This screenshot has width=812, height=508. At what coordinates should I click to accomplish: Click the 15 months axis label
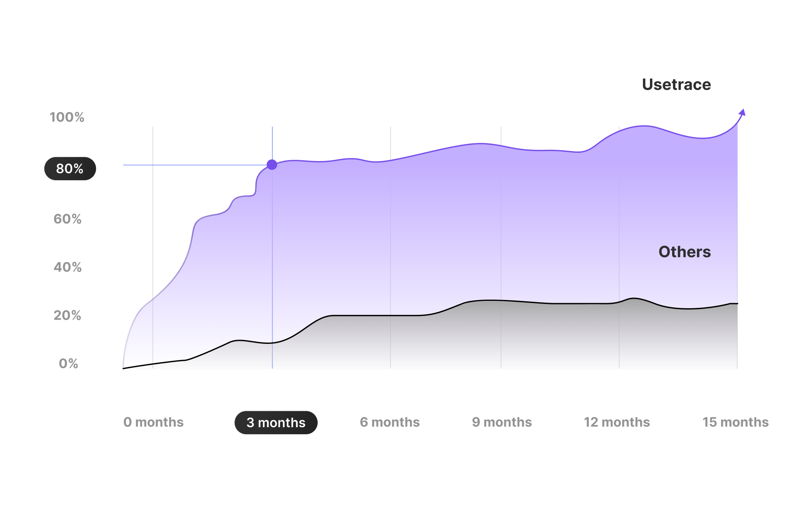point(736,422)
